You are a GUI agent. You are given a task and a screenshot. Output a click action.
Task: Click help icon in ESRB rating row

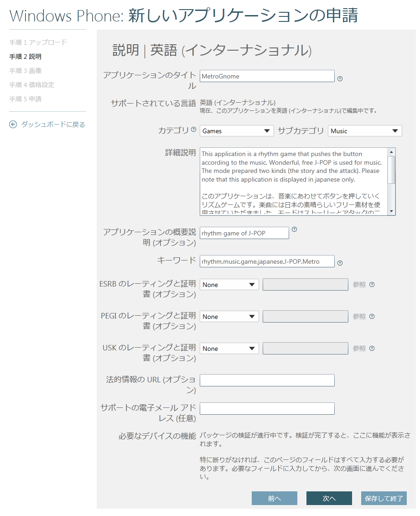[372, 284]
